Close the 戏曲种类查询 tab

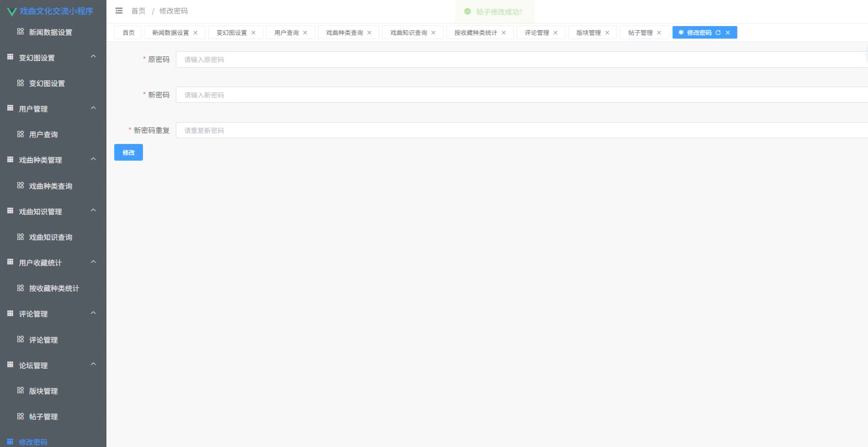point(369,32)
